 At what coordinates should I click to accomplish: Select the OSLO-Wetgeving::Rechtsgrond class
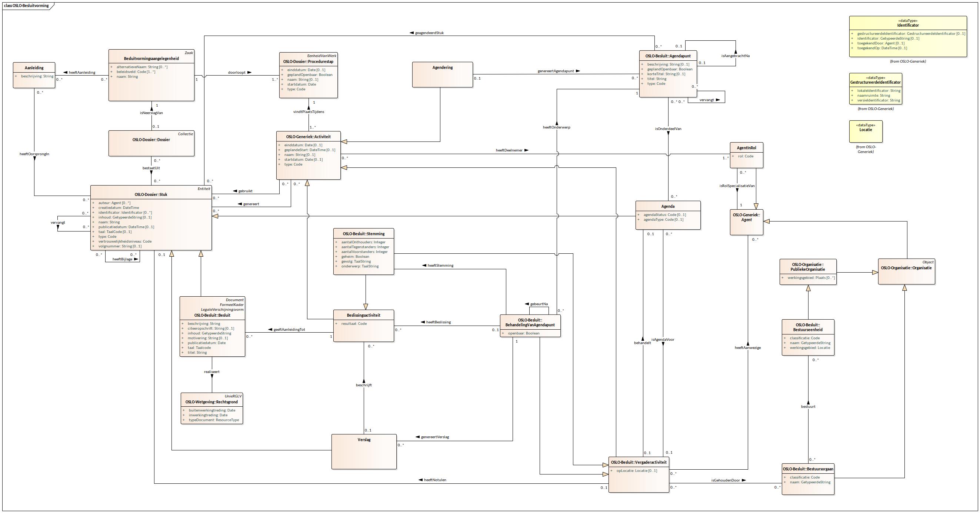(211, 402)
